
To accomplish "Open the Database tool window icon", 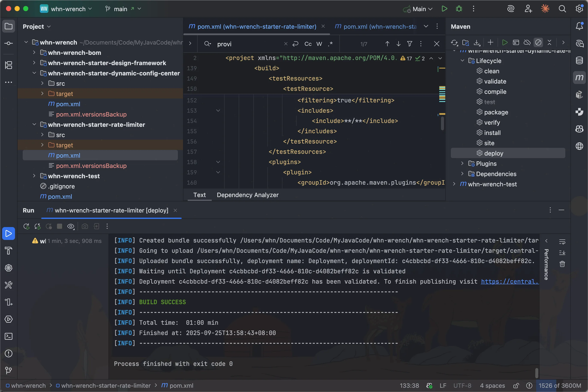I will (x=579, y=60).
